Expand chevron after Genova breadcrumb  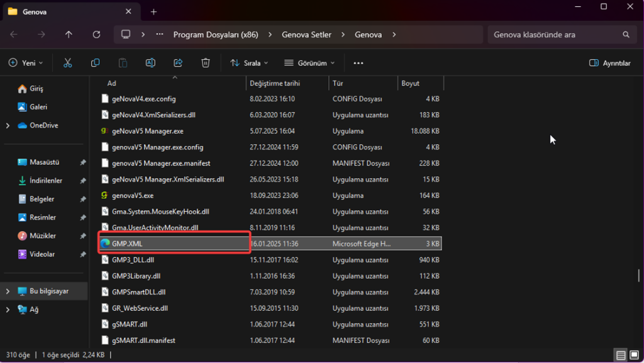pyautogui.click(x=394, y=35)
